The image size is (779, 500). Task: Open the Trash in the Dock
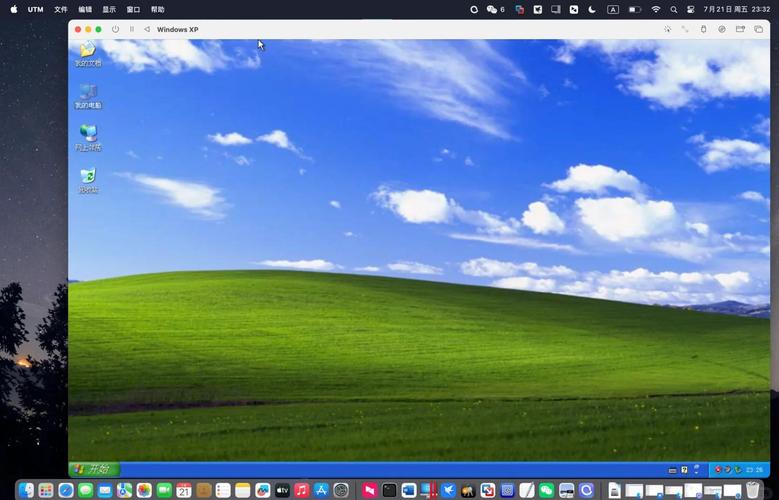(753, 491)
